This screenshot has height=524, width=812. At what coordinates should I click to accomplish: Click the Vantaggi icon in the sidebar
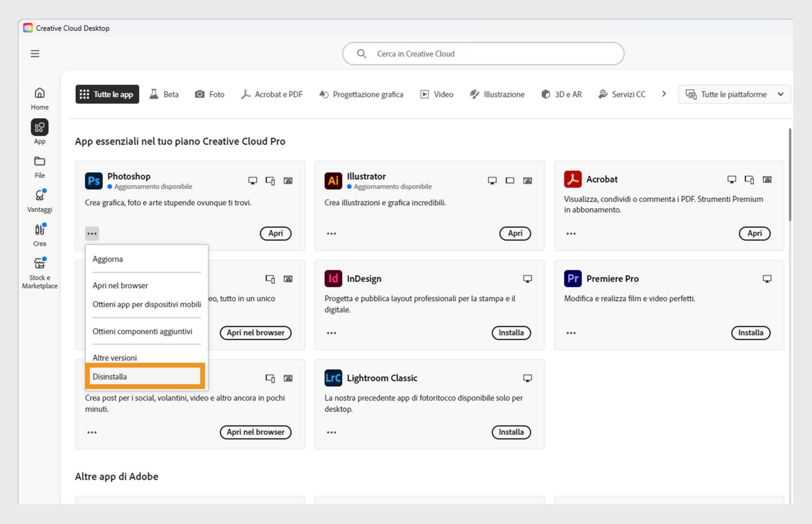tap(39, 195)
